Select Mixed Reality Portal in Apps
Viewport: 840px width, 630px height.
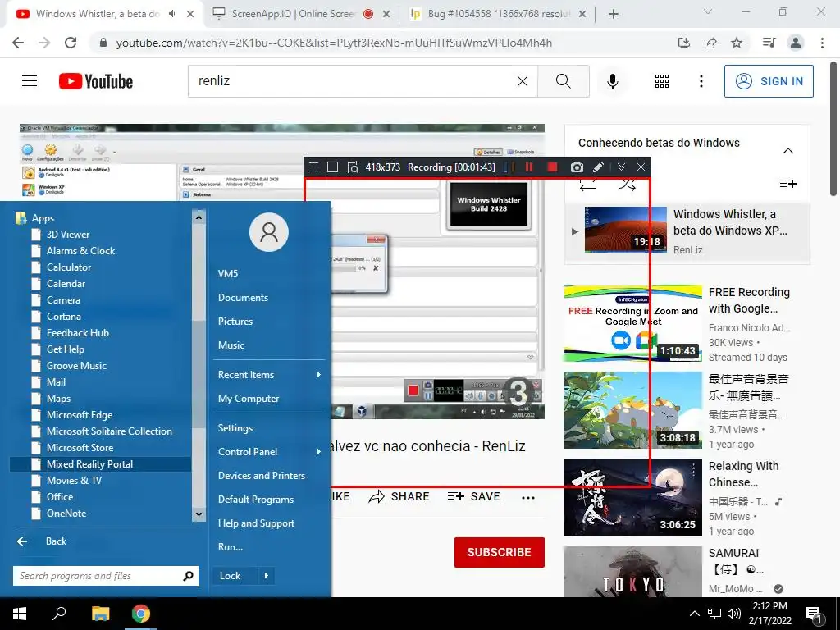click(101, 464)
